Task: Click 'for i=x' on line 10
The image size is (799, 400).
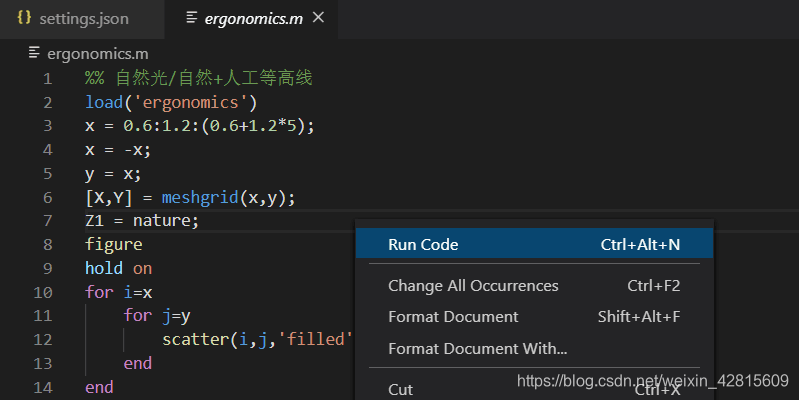Action: point(118,292)
